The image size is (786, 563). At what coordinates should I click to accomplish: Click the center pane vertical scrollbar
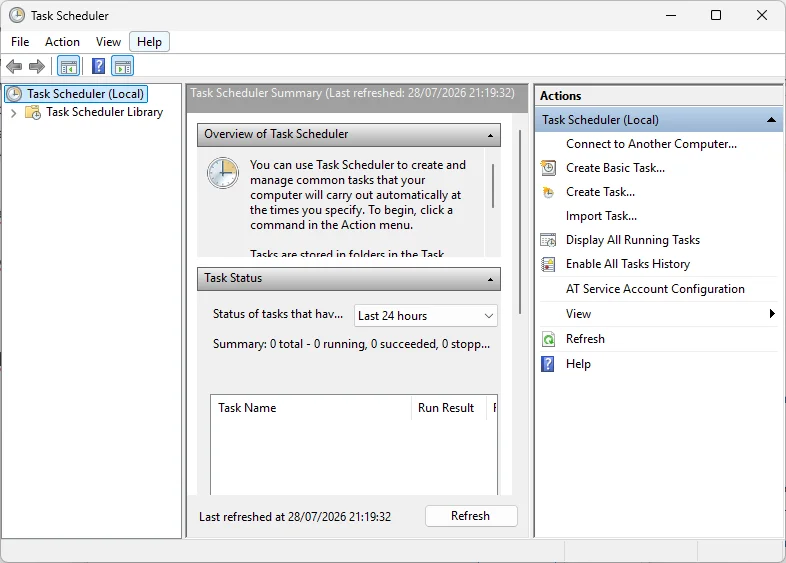[x=520, y=222]
